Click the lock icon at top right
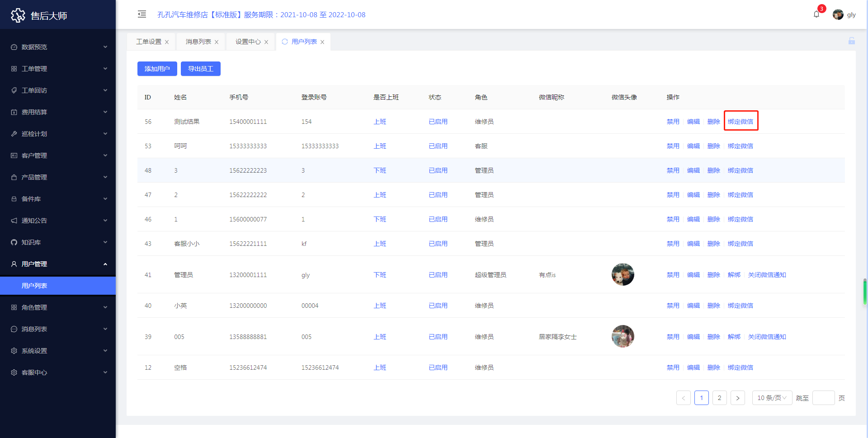Viewport: 868px width, 438px height. pyautogui.click(x=851, y=41)
